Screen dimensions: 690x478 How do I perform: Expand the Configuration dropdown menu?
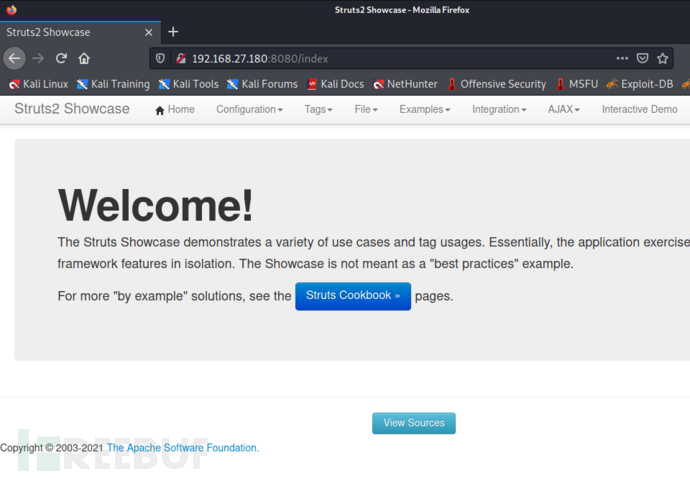[x=249, y=110]
